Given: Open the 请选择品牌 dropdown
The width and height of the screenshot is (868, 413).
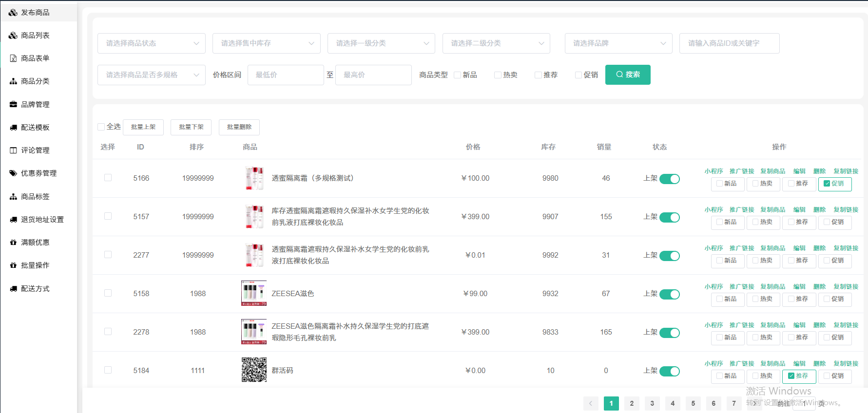Looking at the screenshot, I should coord(618,43).
